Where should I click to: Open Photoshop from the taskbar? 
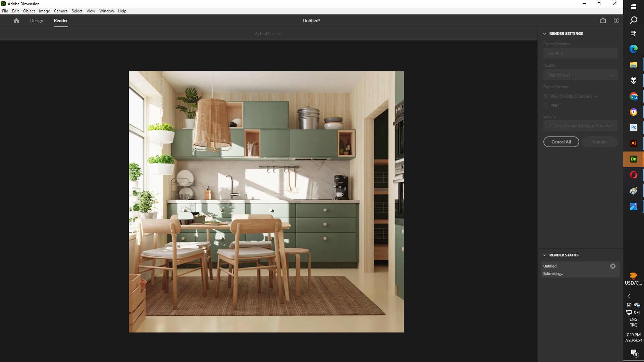[x=633, y=127]
